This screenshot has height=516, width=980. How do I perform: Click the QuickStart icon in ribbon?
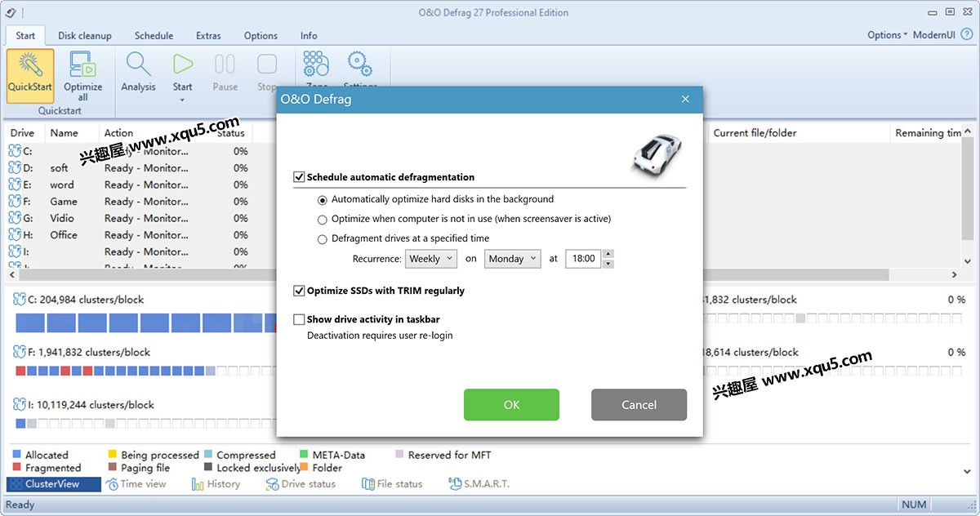[30, 65]
